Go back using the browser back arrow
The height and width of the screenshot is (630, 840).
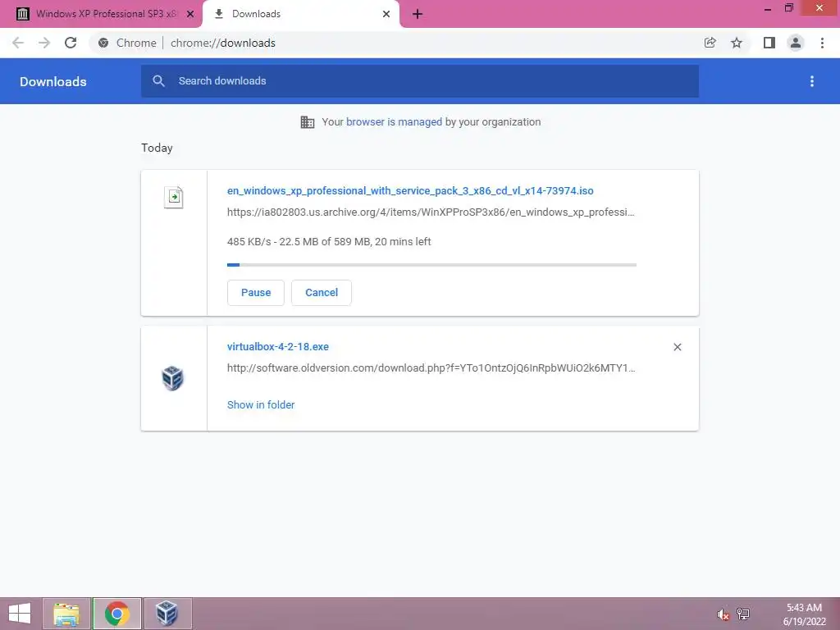pyautogui.click(x=18, y=43)
